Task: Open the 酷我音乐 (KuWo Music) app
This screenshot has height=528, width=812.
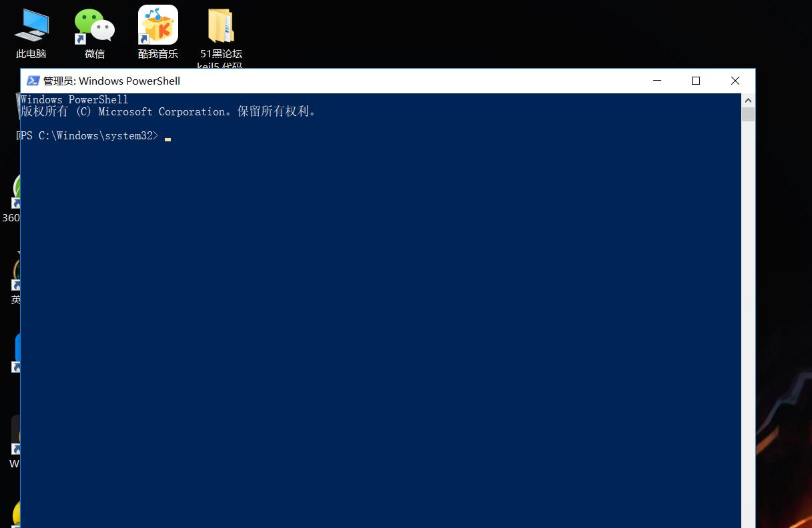Action: pyautogui.click(x=157, y=25)
